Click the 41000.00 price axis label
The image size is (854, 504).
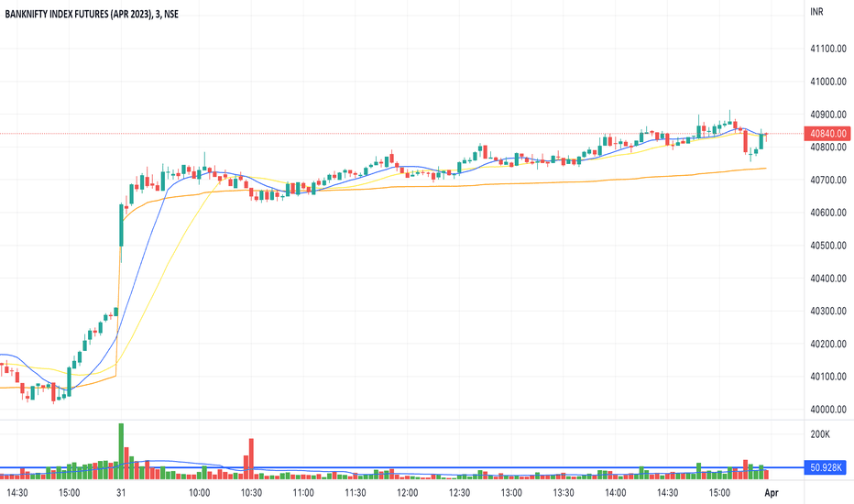pos(827,82)
